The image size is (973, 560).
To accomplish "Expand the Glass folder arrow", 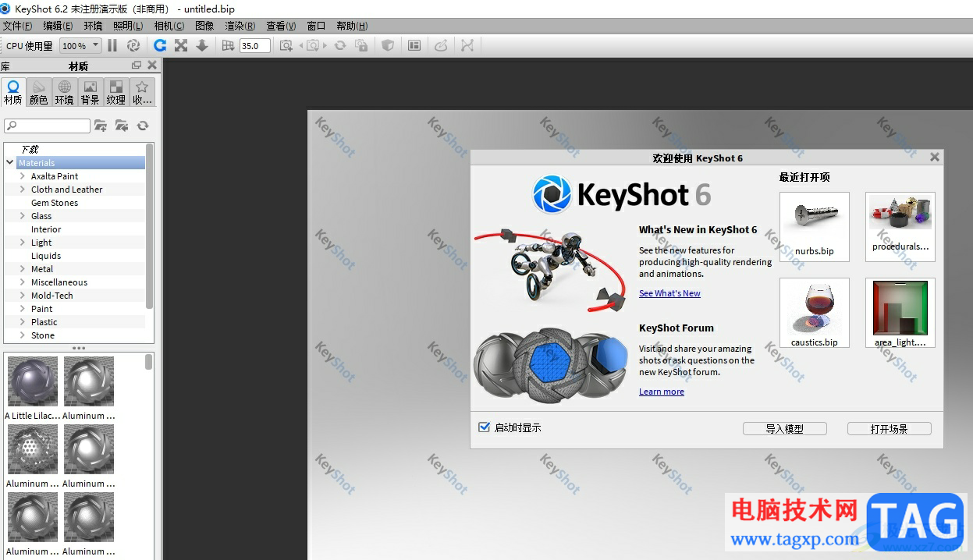I will tap(23, 216).
